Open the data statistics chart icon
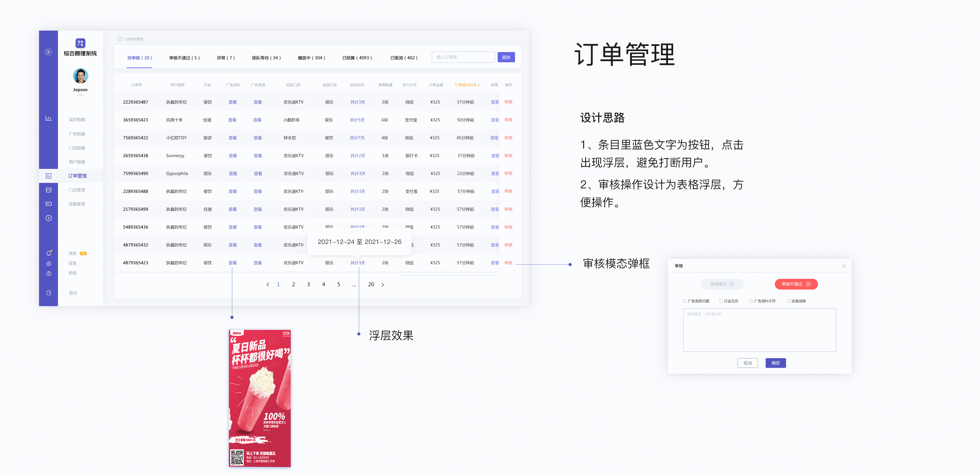Viewport: 980px width, 475px height. click(48, 118)
